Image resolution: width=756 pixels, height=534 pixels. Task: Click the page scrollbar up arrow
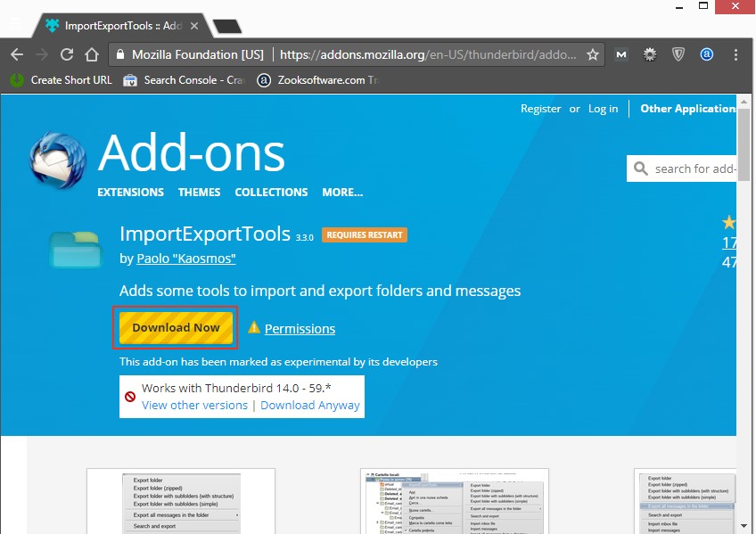pos(744,102)
